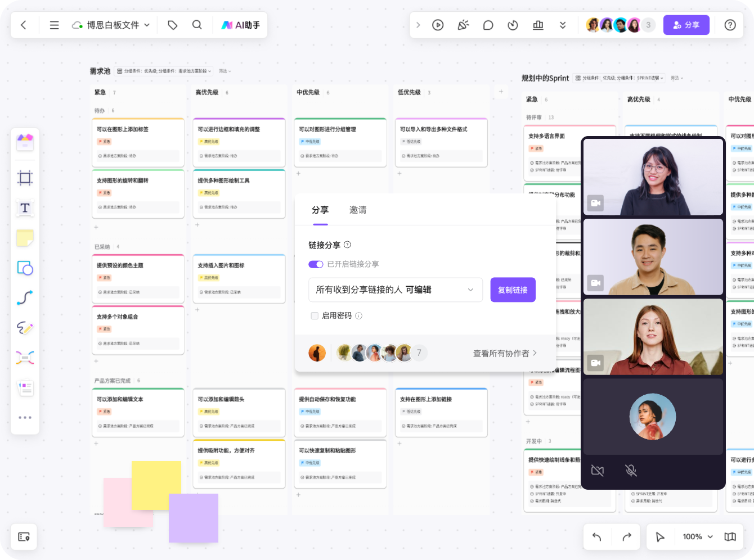Click the owner avatar in share dialog
The height and width of the screenshot is (560, 754).
[x=317, y=353]
